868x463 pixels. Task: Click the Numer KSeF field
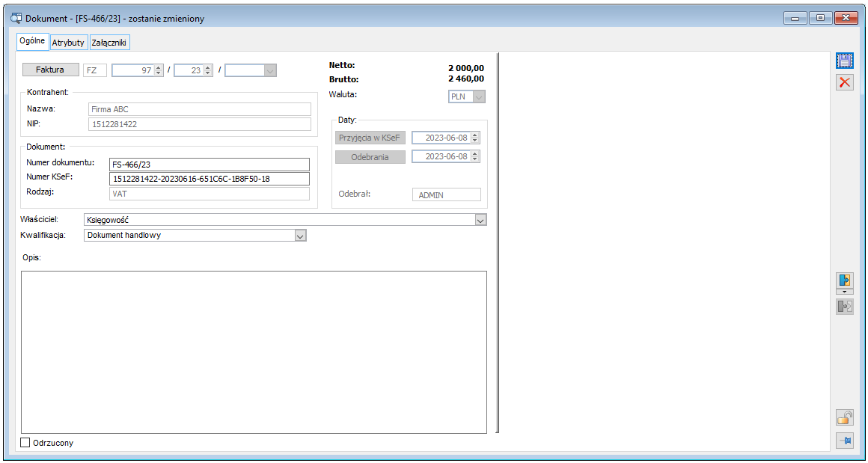pyautogui.click(x=210, y=179)
